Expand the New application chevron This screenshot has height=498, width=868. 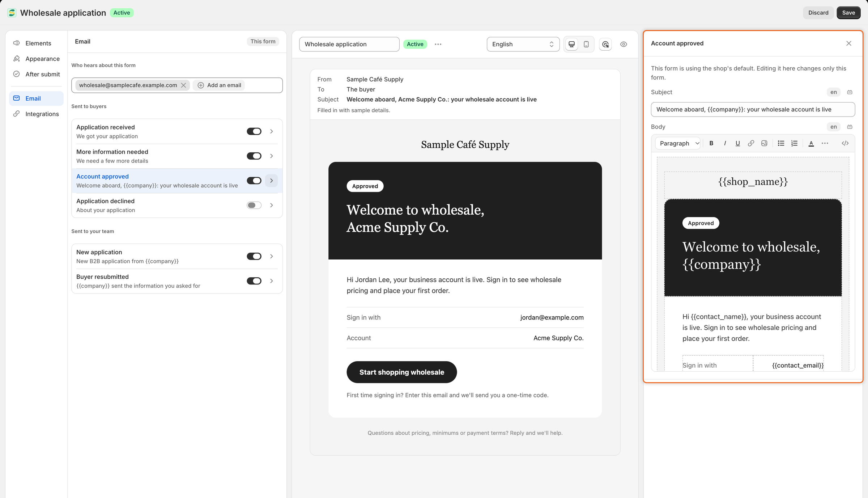pyautogui.click(x=272, y=256)
